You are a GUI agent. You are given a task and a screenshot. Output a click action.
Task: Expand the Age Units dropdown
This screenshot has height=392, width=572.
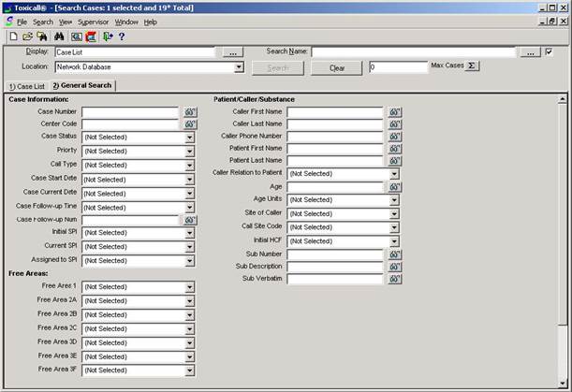click(394, 200)
